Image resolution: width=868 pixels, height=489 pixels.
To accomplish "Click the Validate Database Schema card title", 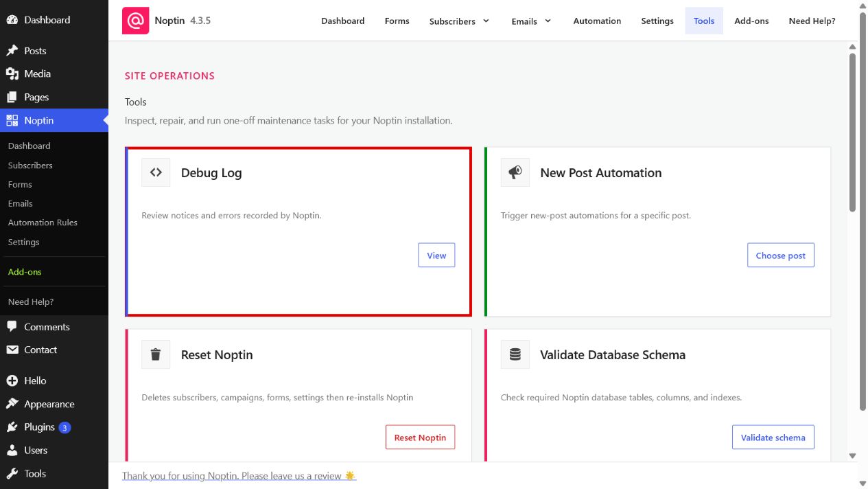I will tap(613, 355).
